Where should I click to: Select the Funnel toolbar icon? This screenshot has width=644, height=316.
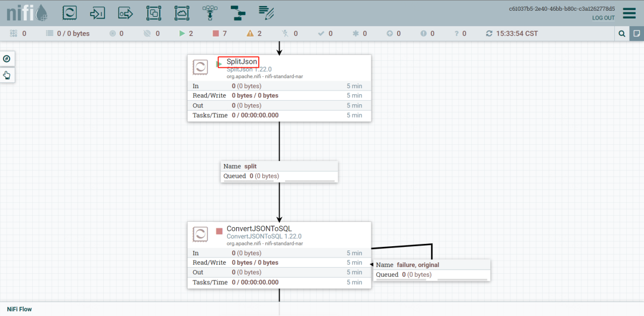[x=209, y=13]
